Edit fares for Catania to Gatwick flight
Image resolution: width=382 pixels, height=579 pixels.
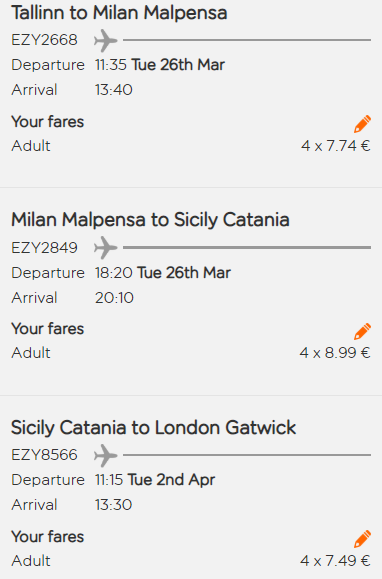pyautogui.click(x=362, y=539)
